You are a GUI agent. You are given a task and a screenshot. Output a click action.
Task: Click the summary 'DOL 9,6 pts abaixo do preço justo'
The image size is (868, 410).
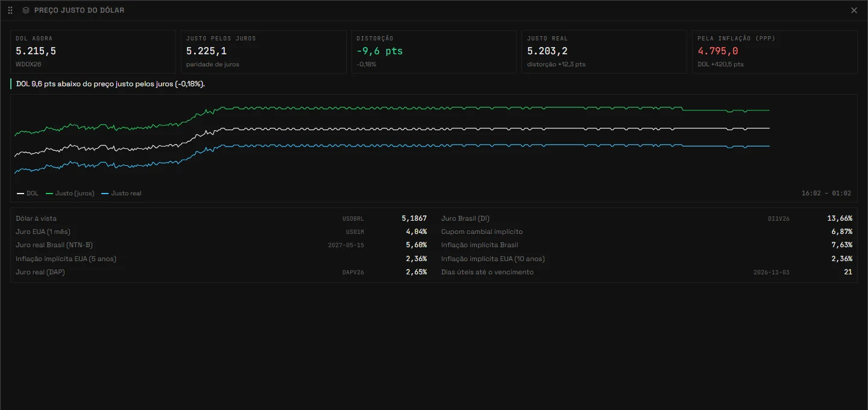click(x=110, y=84)
